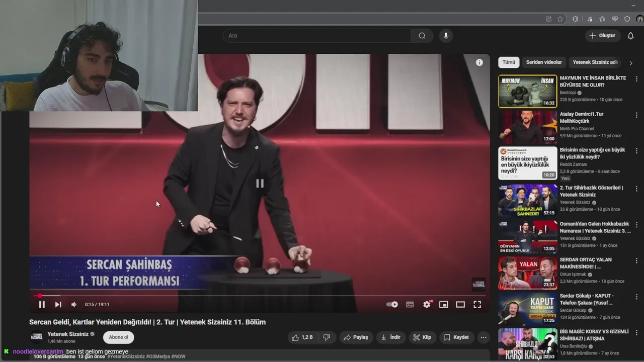Viewport: 644px width, 362px height.
Task: Toggle the subtitles/captions button
Action: [410, 304]
